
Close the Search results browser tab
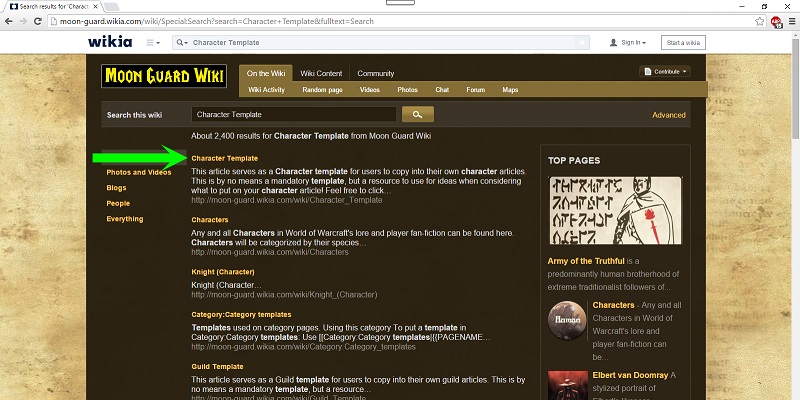click(95, 7)
